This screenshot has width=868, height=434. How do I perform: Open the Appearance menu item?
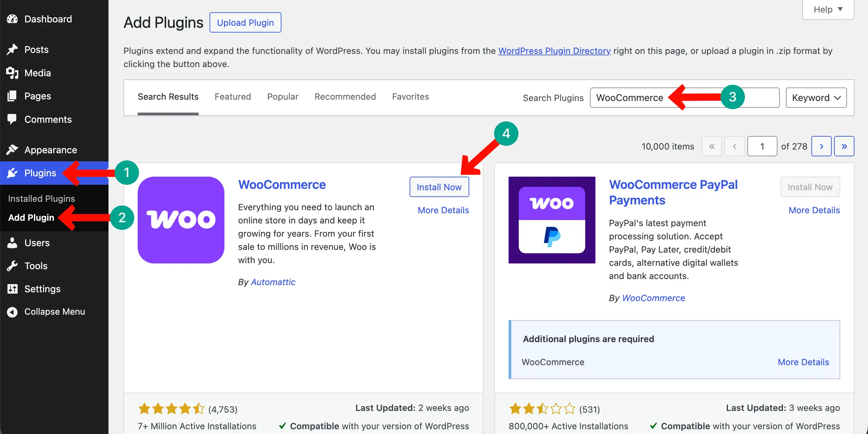pos(54,150)
